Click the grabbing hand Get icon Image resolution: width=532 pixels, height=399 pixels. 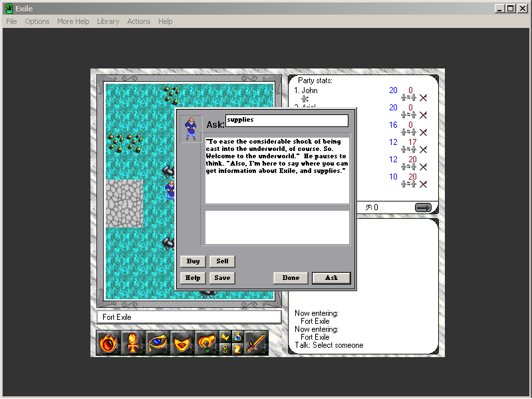pos(207,342)
